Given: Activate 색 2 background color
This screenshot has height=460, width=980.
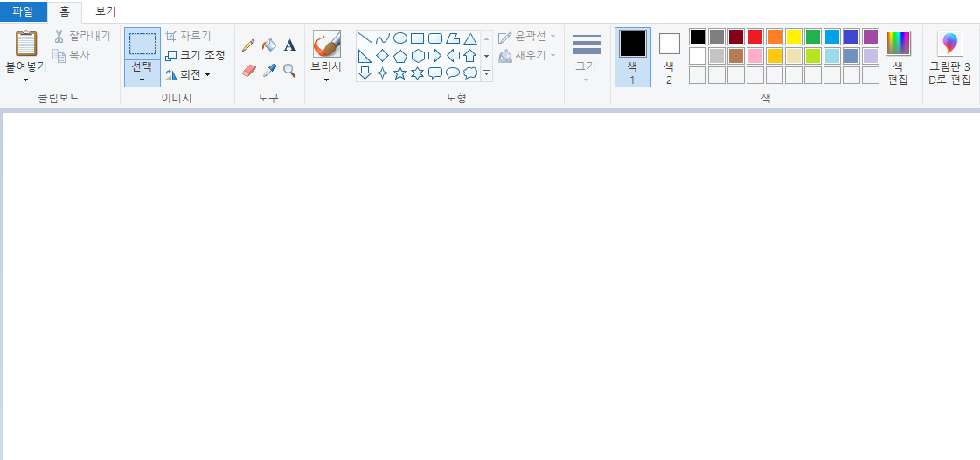Looking at the screenshot, I should tap(670, 57).
